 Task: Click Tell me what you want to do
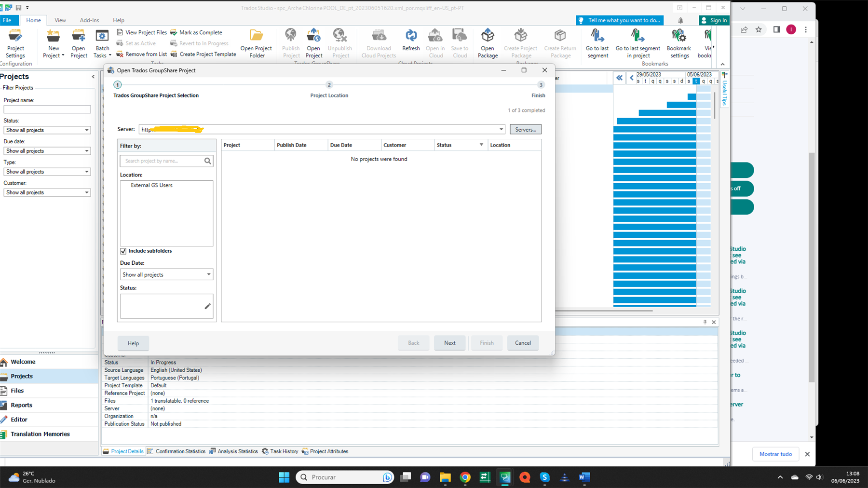point(620,20)
